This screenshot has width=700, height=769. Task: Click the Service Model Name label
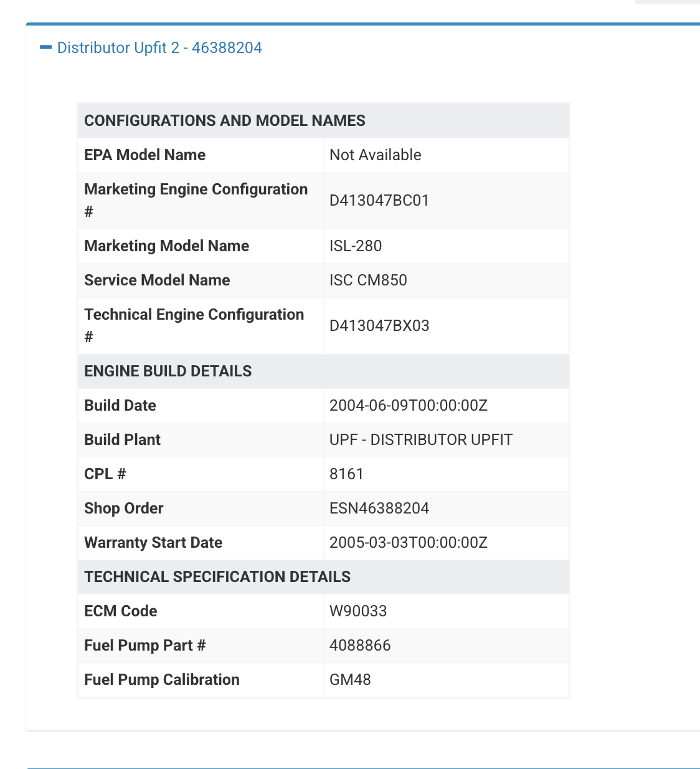157,280
